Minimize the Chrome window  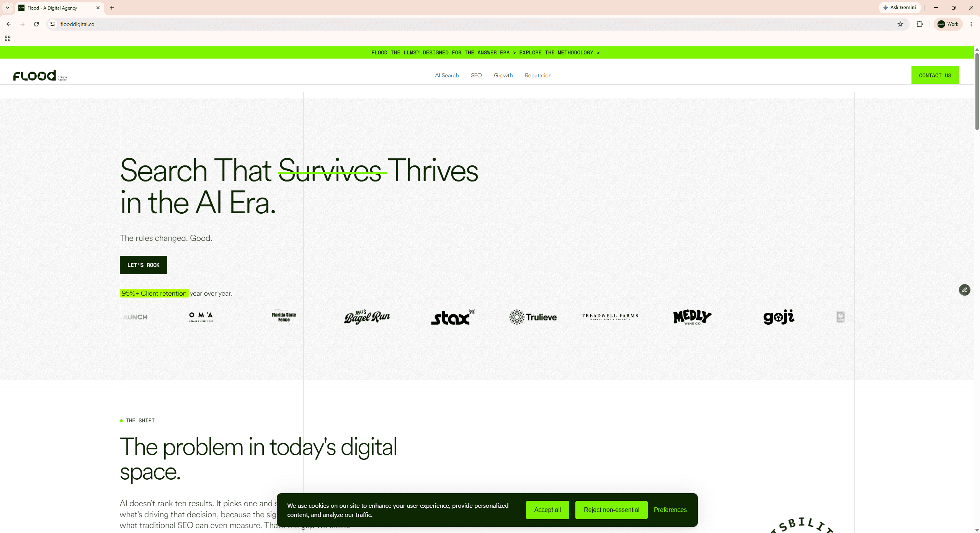(936, 8)
